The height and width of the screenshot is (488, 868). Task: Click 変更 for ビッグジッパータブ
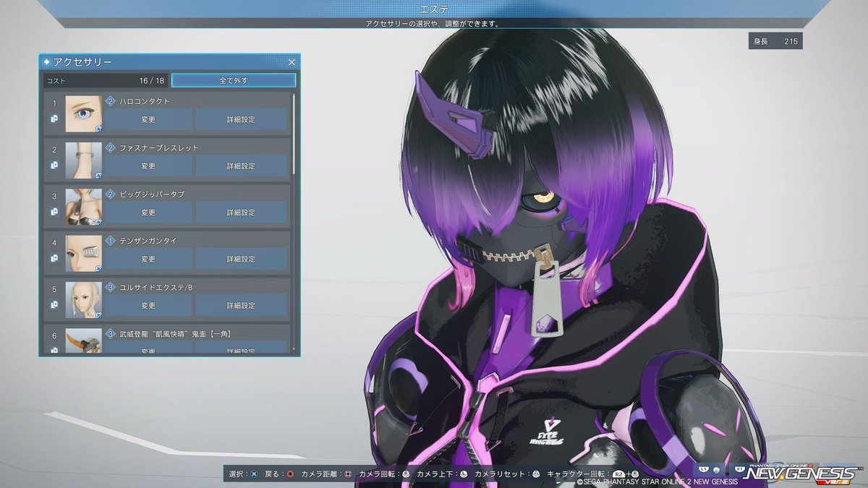point(149,213)
